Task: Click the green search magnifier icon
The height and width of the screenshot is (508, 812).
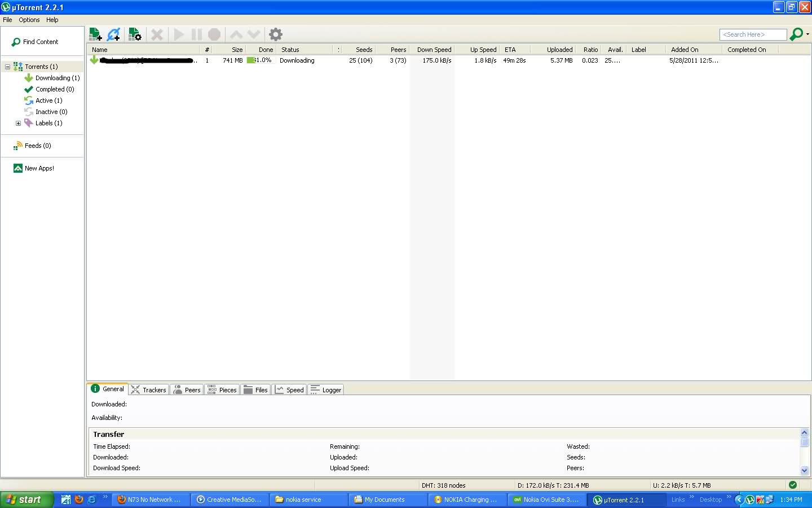Action: pos(796,34)
